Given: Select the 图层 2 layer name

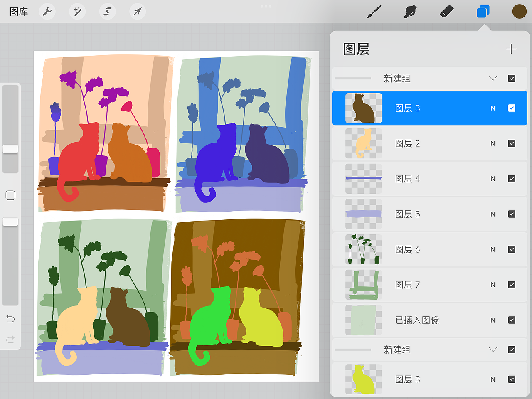Looking at the screenshot, I should (x=407, y=143).
